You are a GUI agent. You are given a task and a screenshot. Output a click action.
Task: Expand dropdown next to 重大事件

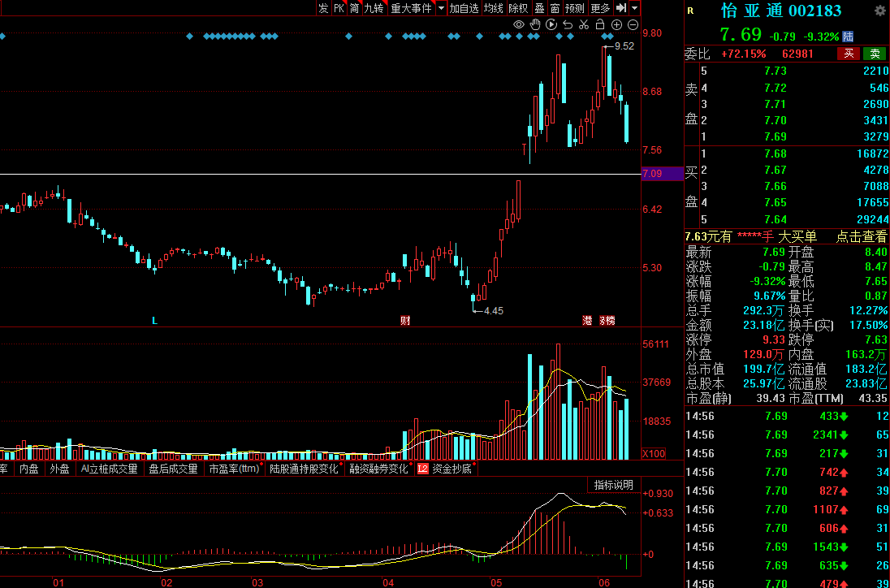(441, 8)
